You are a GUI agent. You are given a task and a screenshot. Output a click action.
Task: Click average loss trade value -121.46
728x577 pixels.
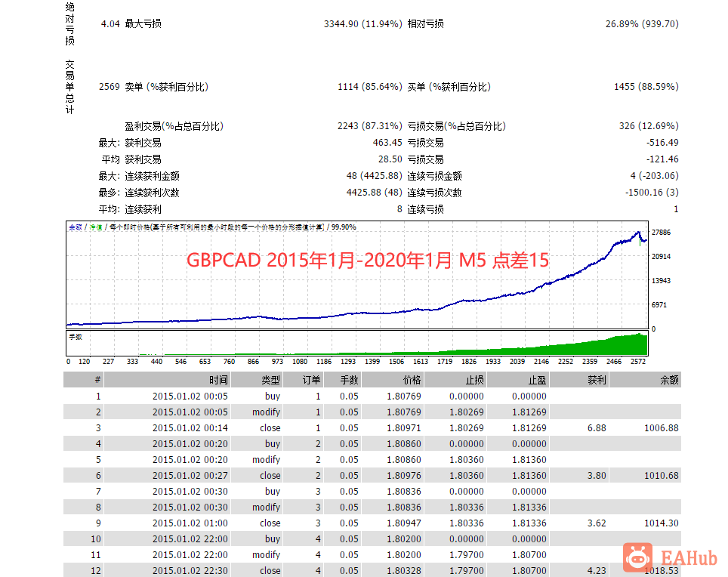[x=662, y=159]
